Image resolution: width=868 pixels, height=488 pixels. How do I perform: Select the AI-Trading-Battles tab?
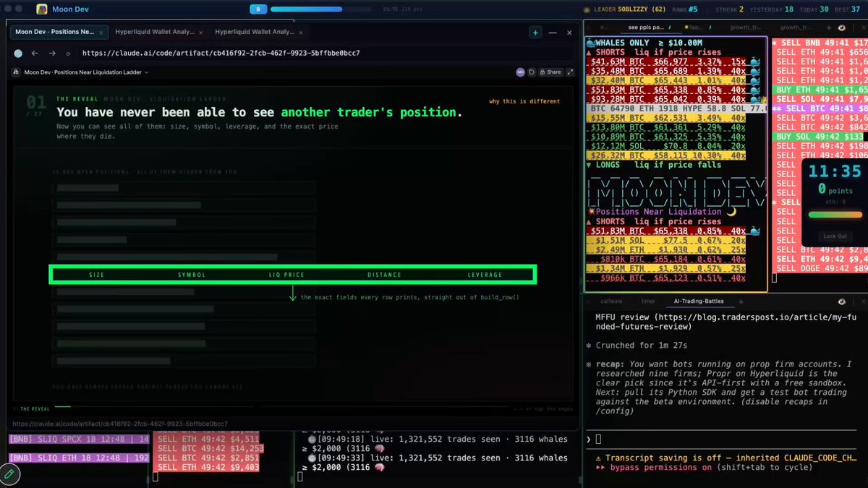699,301
